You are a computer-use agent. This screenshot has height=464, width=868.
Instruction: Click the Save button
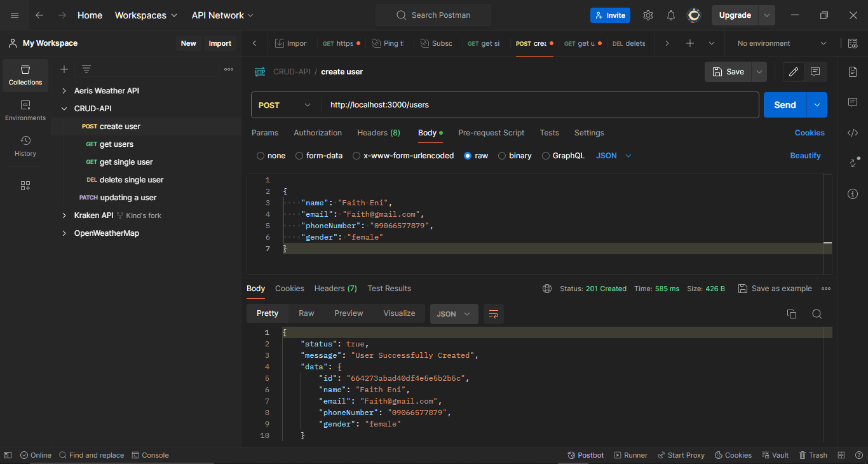[728, 72]
